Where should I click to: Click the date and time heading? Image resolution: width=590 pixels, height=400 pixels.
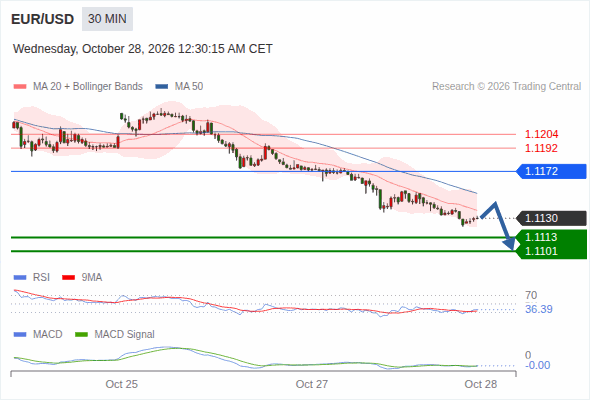pyautogui.click(x=143, y=49)
